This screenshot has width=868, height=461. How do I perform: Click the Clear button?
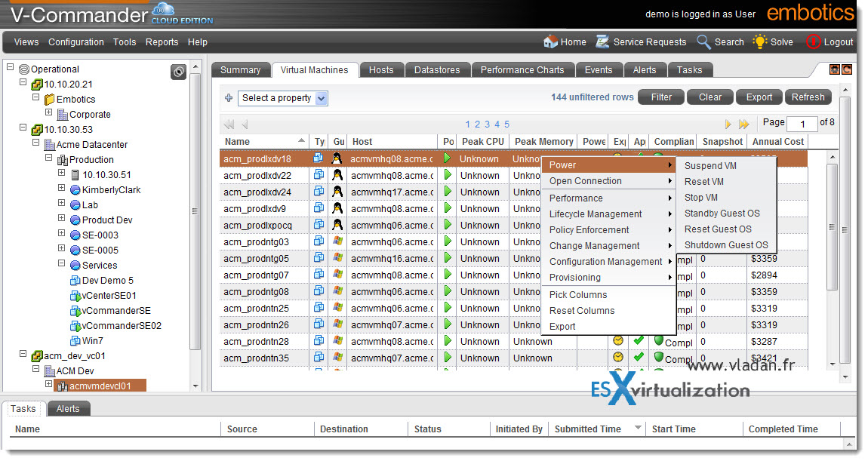pos(709,97)
